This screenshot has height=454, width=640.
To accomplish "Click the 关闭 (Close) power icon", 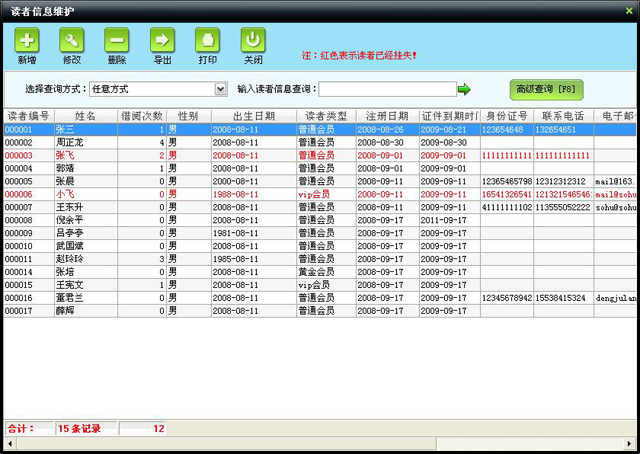I will click(253, 41).
